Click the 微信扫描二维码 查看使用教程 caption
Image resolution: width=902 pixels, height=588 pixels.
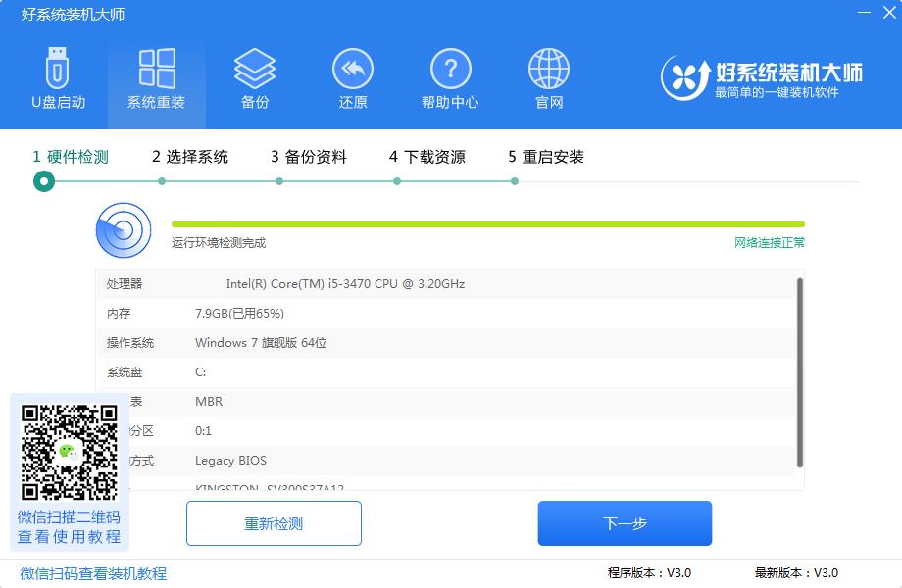coord(69,526)
